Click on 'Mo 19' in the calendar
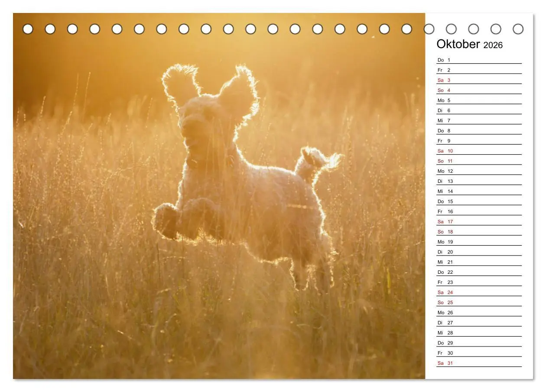 pos(479,242)
